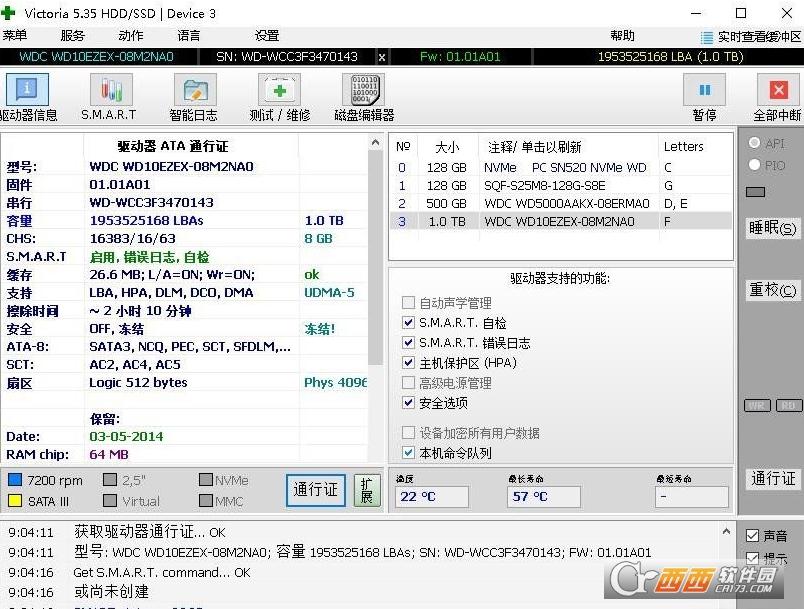
Task: Click the 57 °C max temperature field
Action: pyautogui.click(x=544, y=497)
